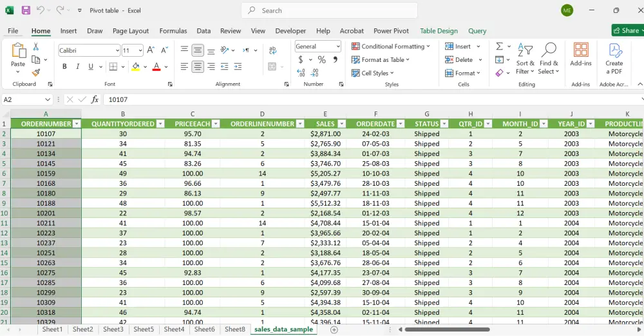Toggle Bold formatting
The image size is (644, 336).
point(64,66)
